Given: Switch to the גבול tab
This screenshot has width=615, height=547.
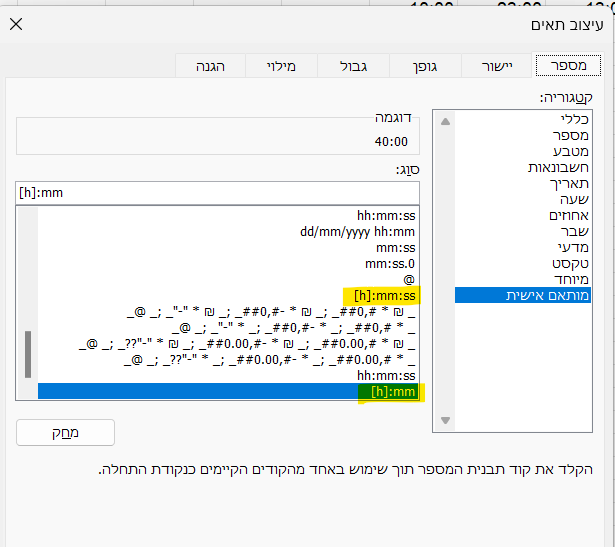Looking at the screenshot, I should 353,66.
